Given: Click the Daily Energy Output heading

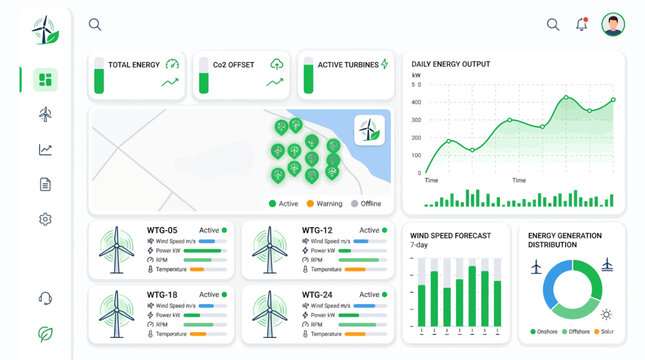Looking at the screenshot, I should 451,64.
